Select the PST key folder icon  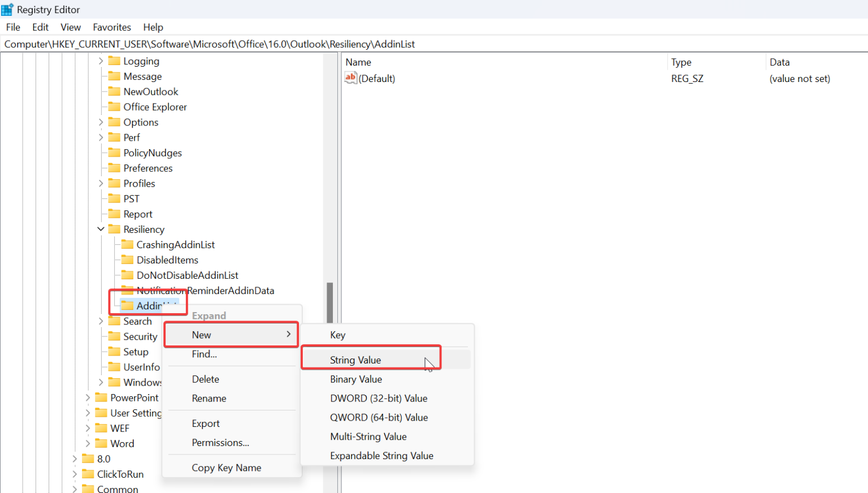(x=114, y=198)
